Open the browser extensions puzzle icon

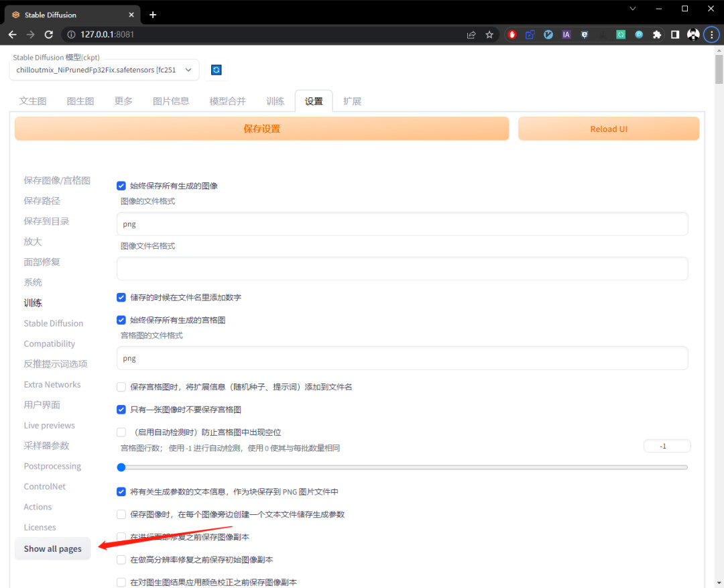click(x=656, y=35)
